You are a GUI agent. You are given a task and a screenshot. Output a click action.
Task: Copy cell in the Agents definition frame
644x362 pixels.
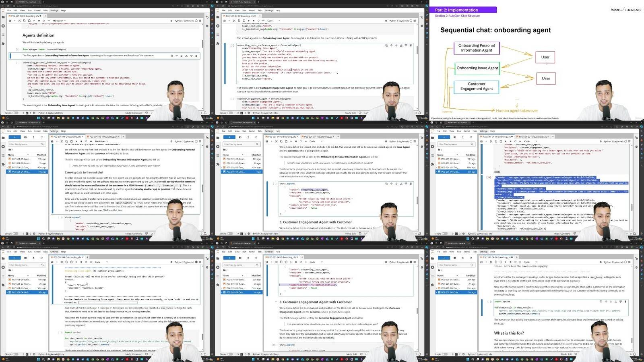coord(24,21)
